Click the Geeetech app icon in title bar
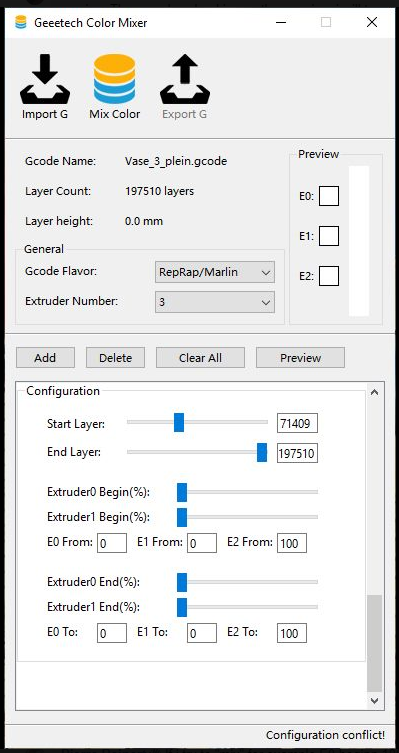Image resolution: width=399 pixels, height=753 pixels. (21, 22)
